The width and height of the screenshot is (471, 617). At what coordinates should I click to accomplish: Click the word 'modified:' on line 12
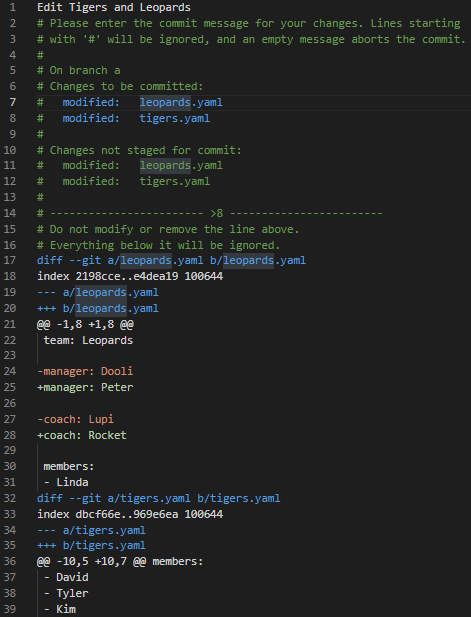coord(91,181)
